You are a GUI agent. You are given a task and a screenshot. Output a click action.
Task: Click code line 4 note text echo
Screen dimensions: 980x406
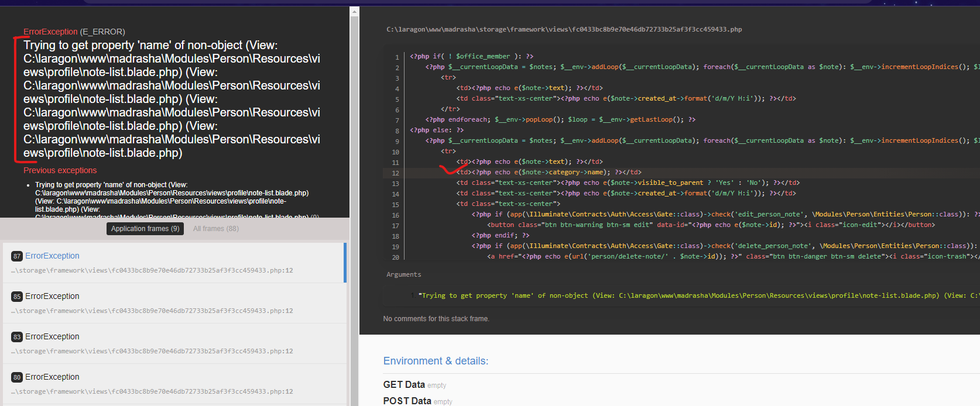pos(529,88)
